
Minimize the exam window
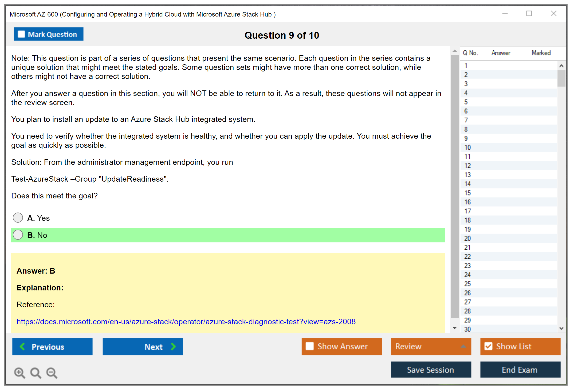pos(505,14)
